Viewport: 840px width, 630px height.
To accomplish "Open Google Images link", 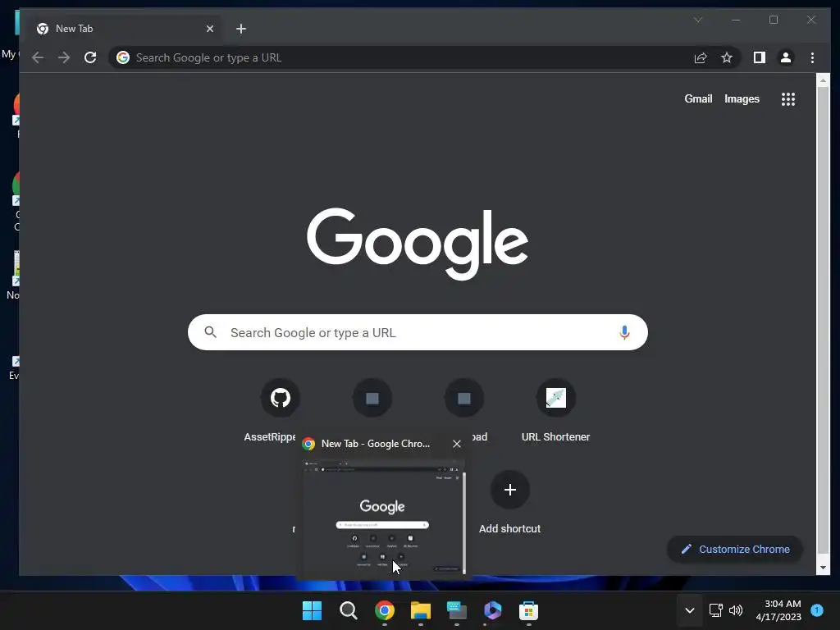I will [x=742, y=98].
